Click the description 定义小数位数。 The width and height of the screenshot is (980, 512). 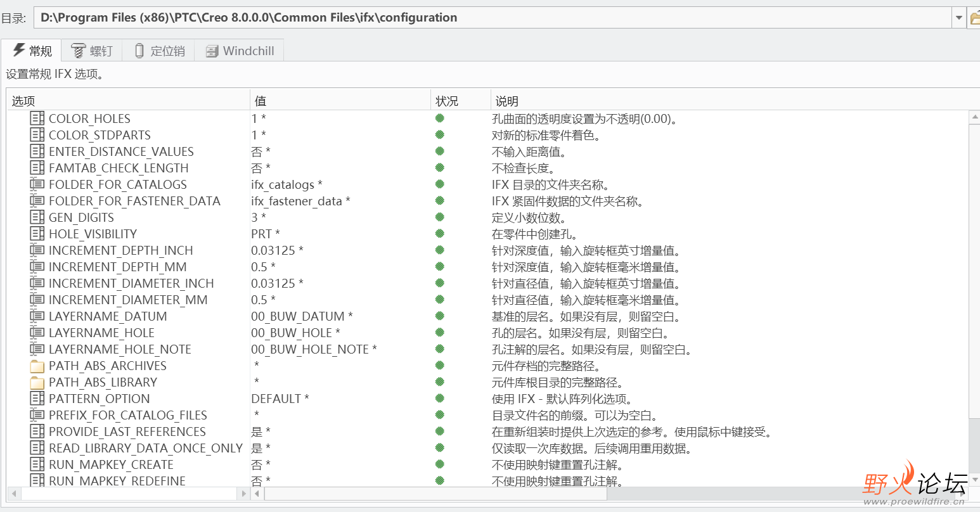click(531, 217)
